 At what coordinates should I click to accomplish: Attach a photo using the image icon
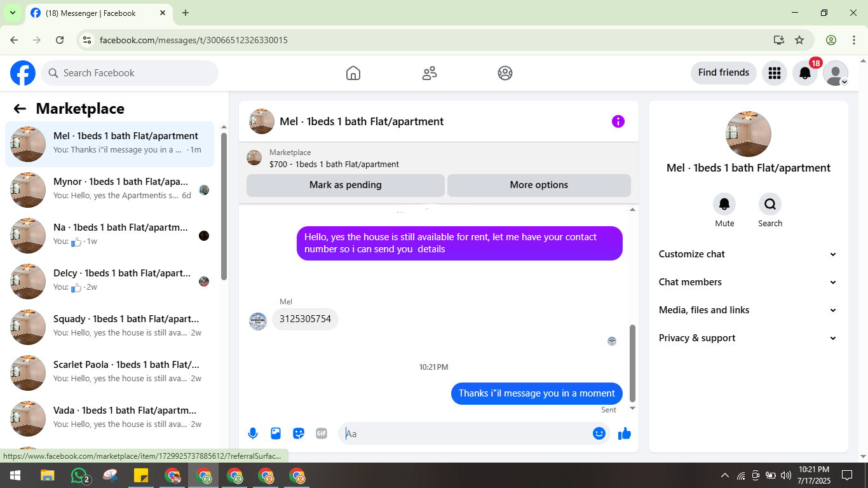tap(276, 433)
